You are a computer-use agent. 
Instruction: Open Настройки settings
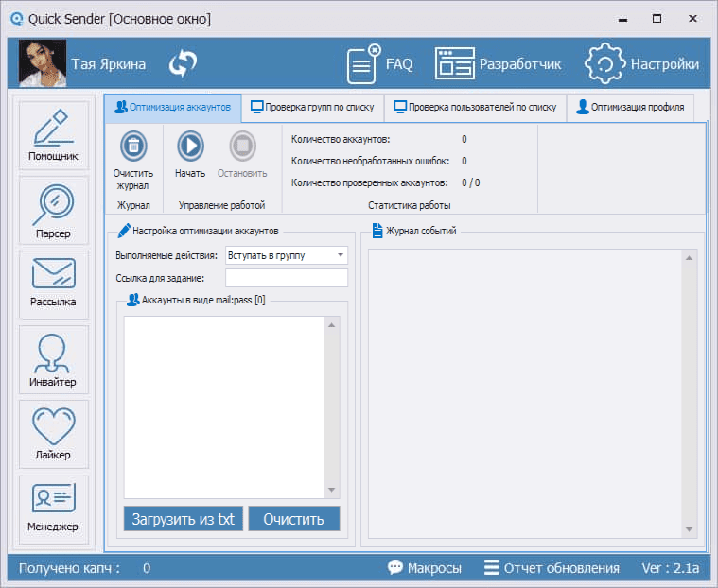[x=641, y=63]
